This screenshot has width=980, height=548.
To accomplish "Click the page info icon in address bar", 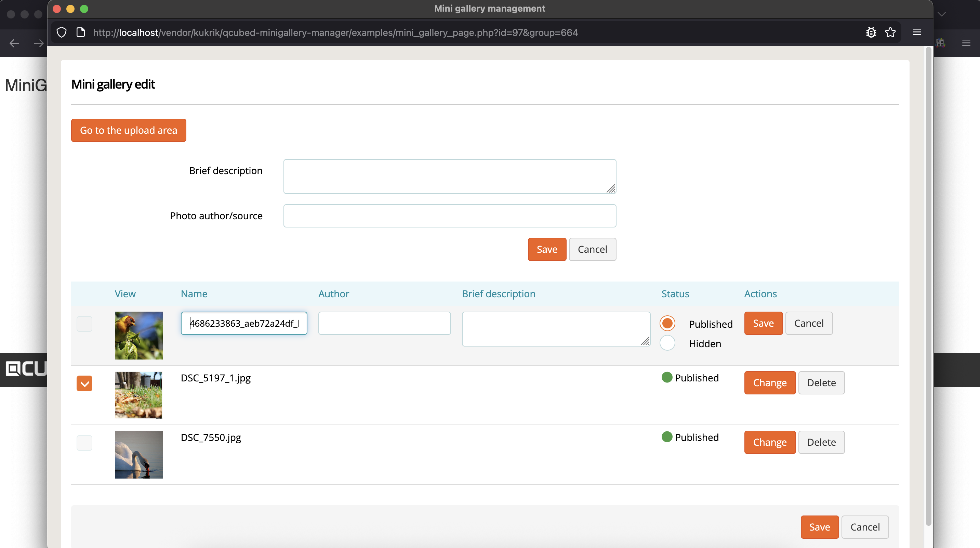I will point(80,32).
